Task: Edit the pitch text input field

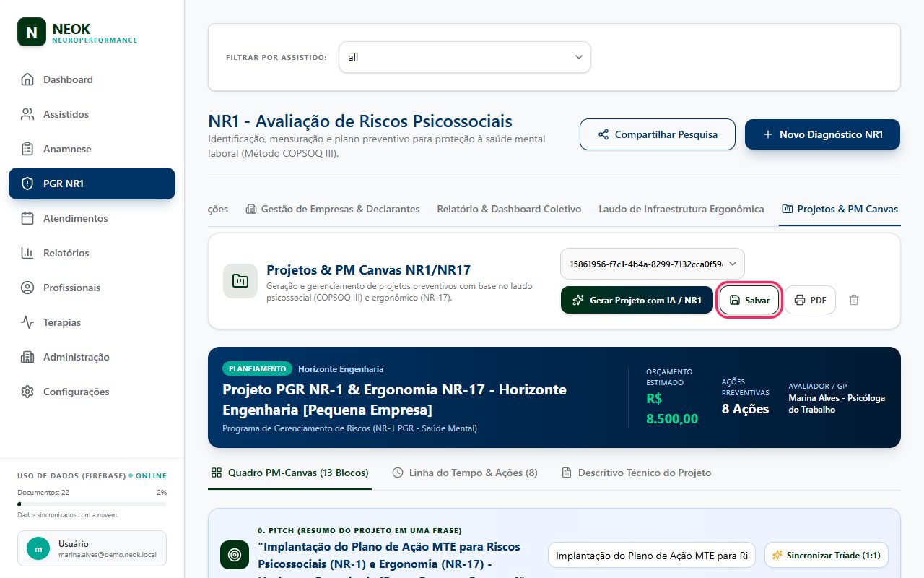Action: coord(652,556)
